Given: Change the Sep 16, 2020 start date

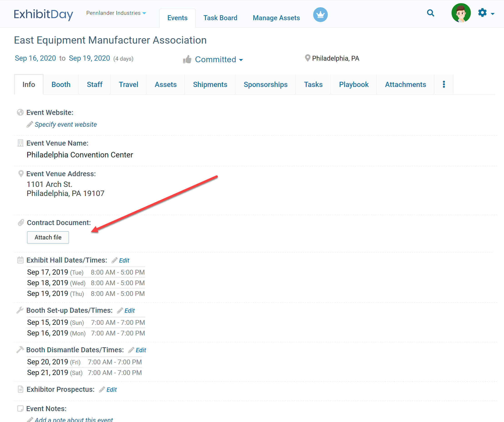Looking at the screenshot, I should (35, 58).
